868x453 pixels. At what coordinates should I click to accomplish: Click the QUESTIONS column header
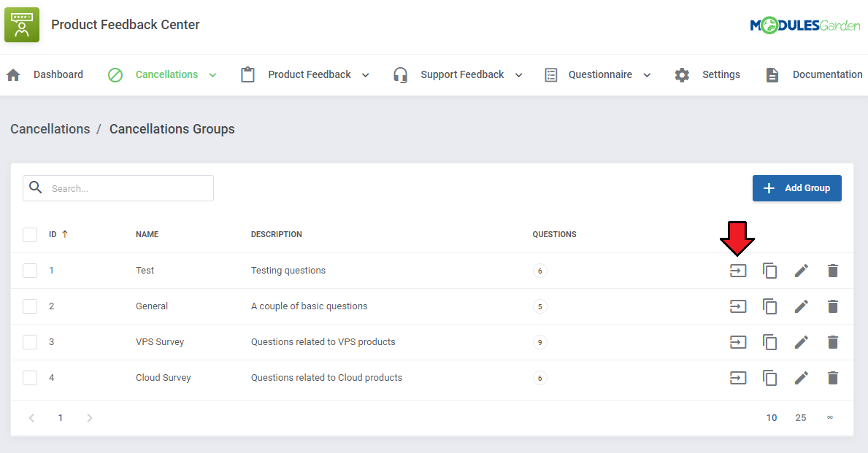pos(554,234)
